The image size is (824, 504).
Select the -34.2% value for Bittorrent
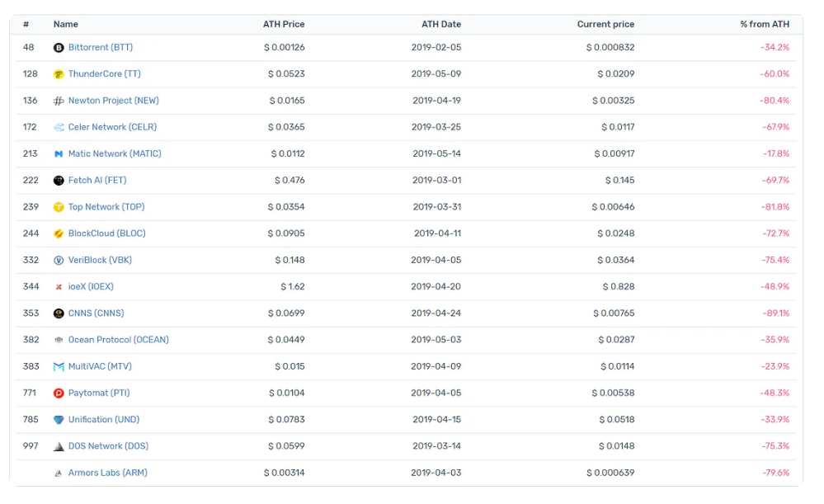pyautogui.click(x=775, y=47)
